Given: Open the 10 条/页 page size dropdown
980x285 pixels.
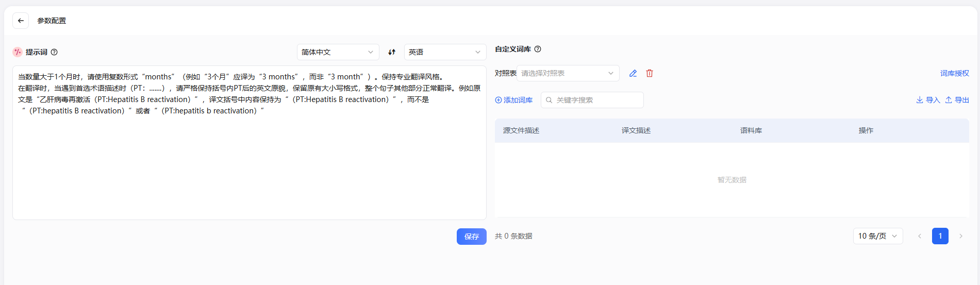Looking at the screenshot, I should coord(878,236).
